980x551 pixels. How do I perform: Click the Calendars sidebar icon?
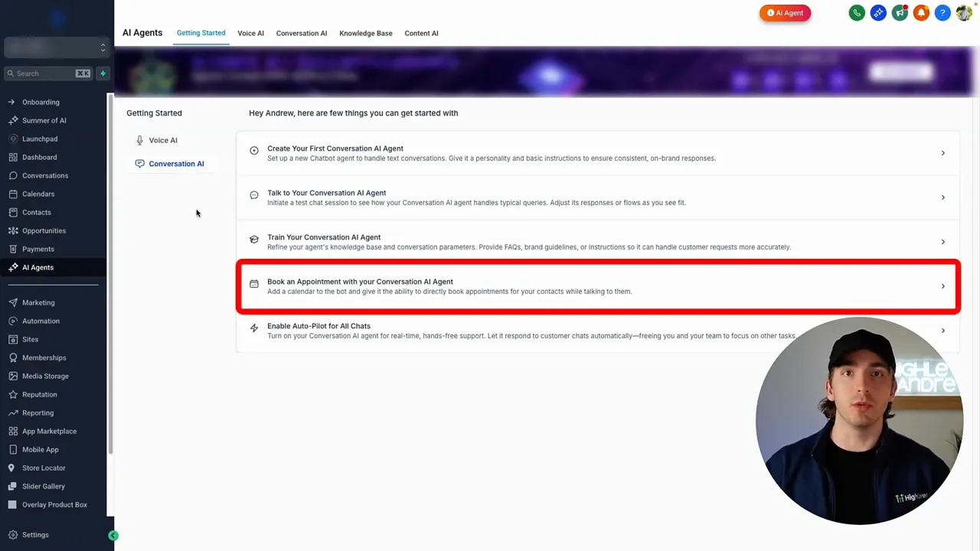tap(13, 194)
